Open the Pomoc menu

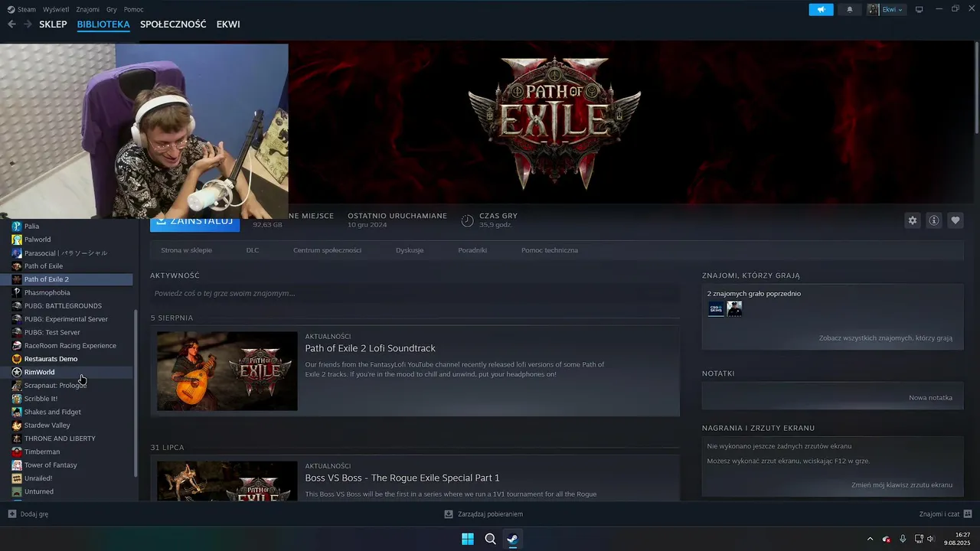pos(133,10)
